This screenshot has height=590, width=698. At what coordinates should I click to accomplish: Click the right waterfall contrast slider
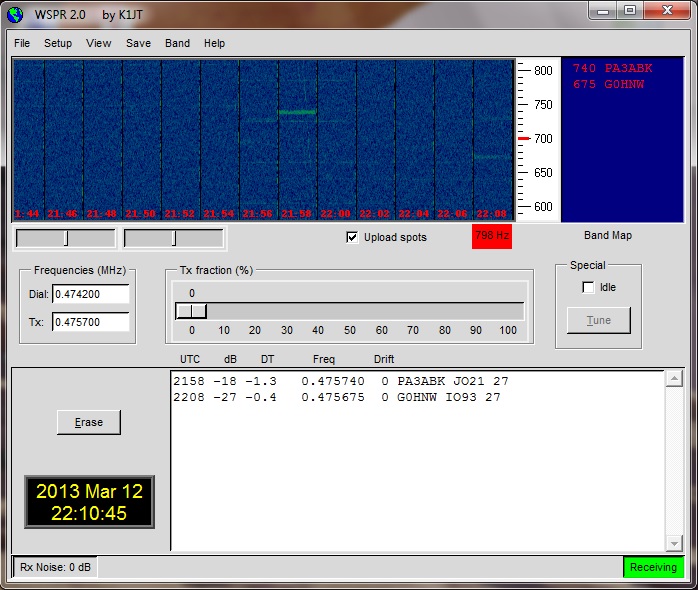174,238
